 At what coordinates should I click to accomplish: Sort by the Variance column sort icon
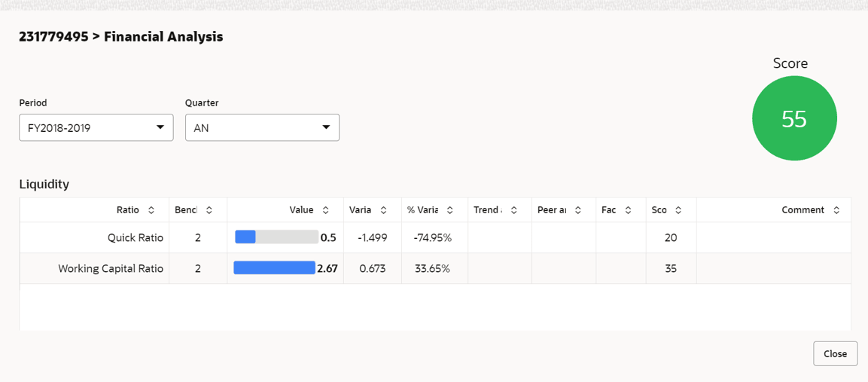click(384, 210)
